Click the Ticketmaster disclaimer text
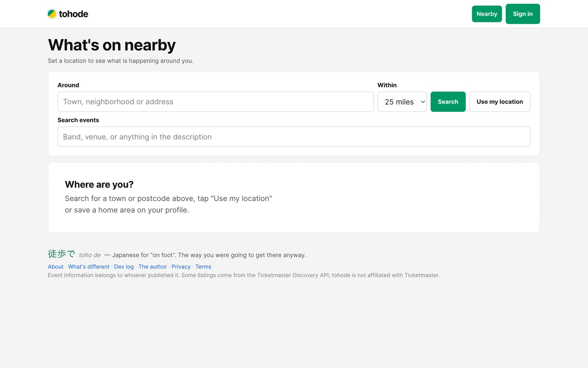 [244, 275]
